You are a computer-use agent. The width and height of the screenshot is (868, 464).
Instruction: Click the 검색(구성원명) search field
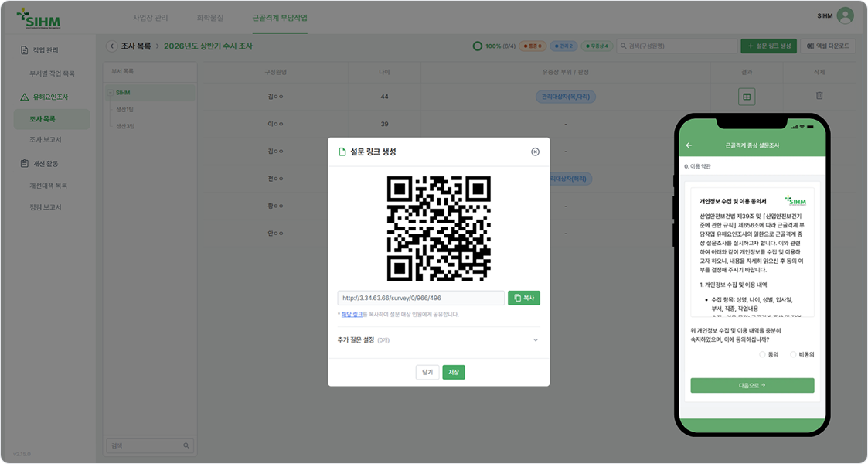pos(676,46)
